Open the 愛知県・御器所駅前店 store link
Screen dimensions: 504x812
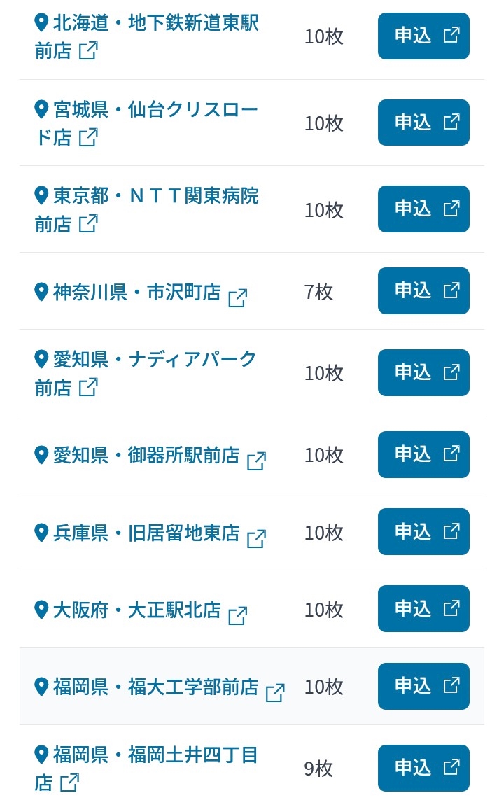pyautogui.click(x=146, y=455)
